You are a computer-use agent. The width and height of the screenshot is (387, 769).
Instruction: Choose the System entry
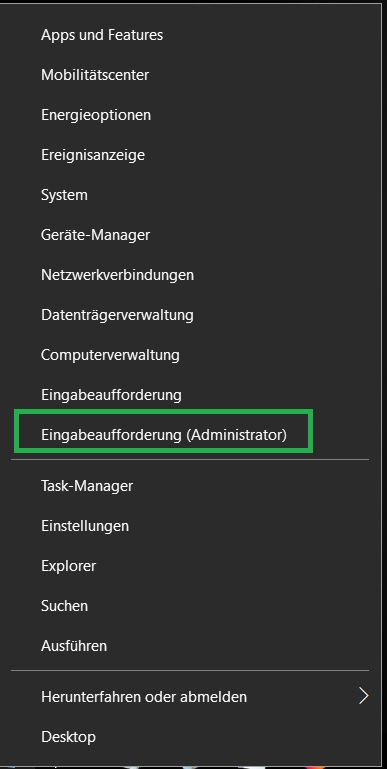64,195
